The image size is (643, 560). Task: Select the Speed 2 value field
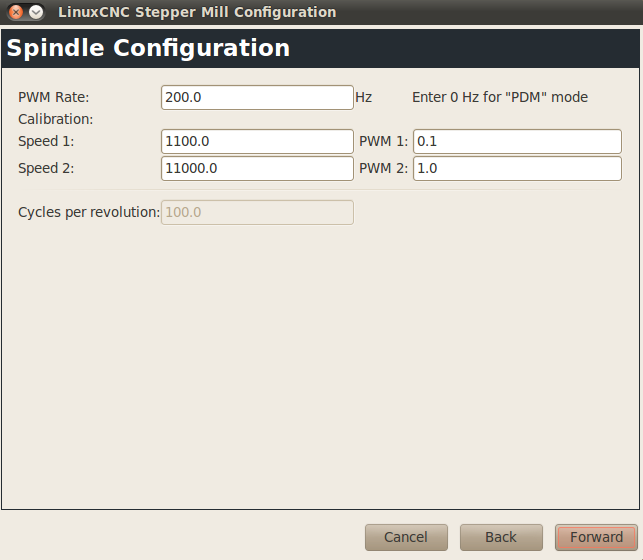point(257,168)
